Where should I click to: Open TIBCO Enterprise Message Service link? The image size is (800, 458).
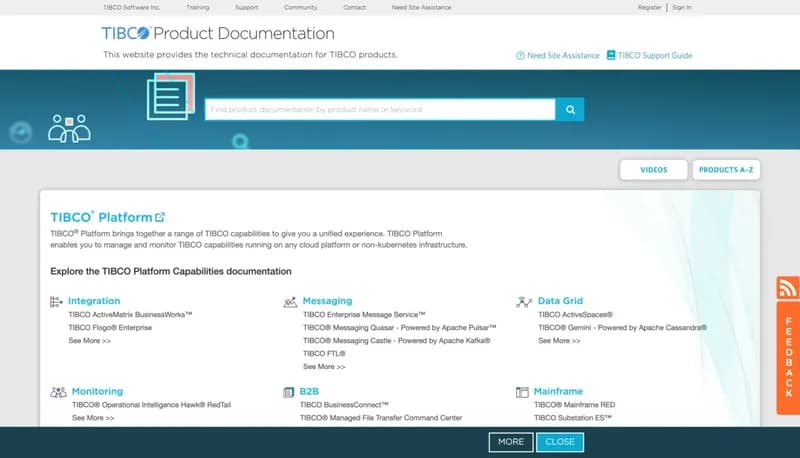click(364, 315)
